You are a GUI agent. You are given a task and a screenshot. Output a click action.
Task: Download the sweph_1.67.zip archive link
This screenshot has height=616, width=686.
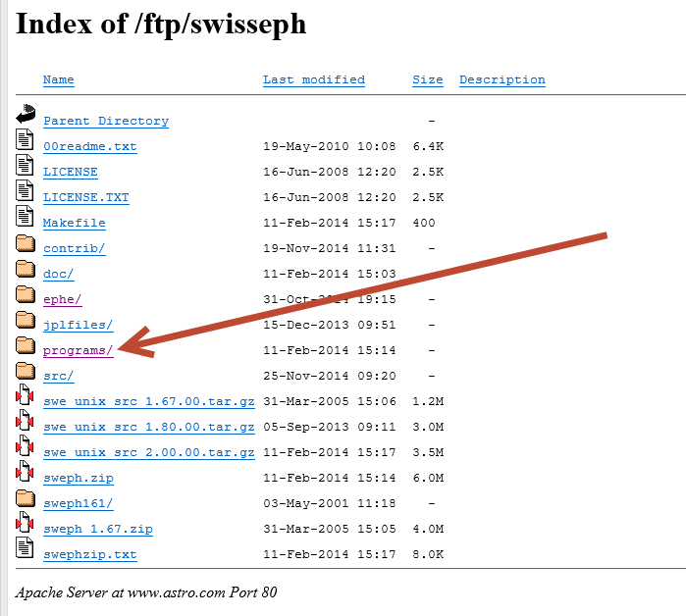click(x=97, y=530)
